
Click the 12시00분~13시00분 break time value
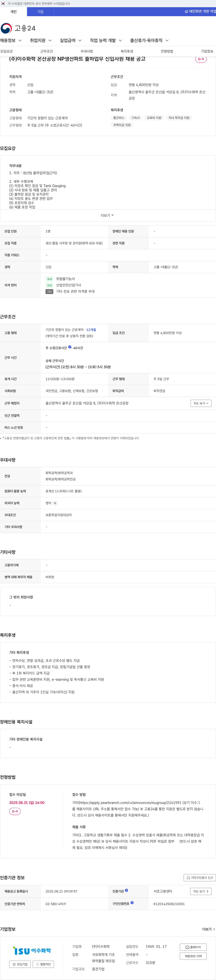(60, 379)
